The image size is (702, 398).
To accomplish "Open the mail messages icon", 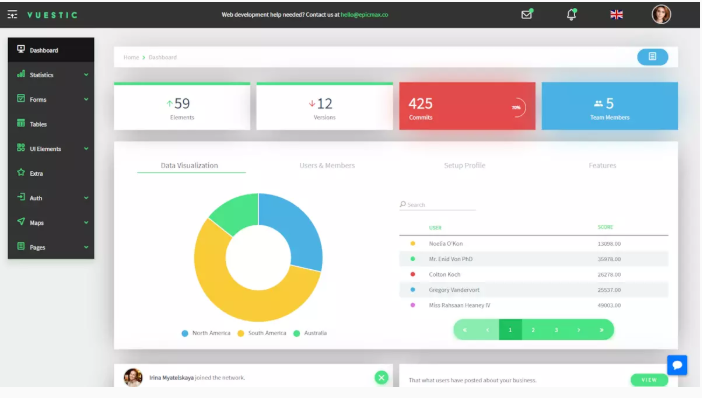I will (527, 14).
